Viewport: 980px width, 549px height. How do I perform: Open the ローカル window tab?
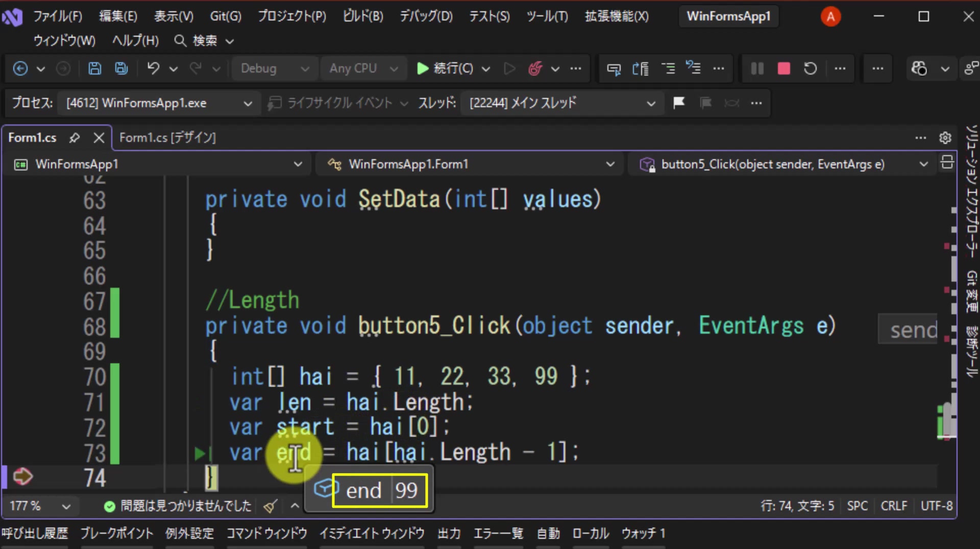(591, 534)
